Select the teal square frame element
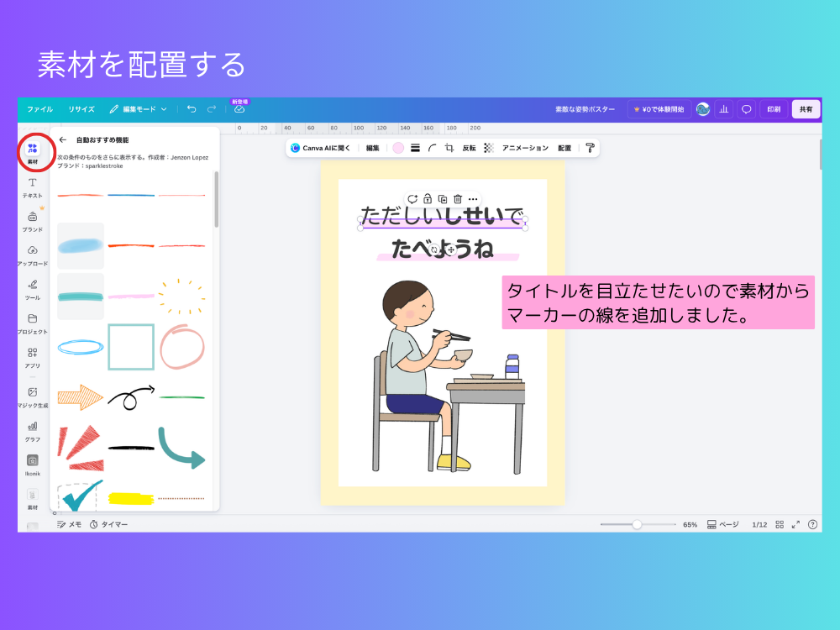 (131, 347)
